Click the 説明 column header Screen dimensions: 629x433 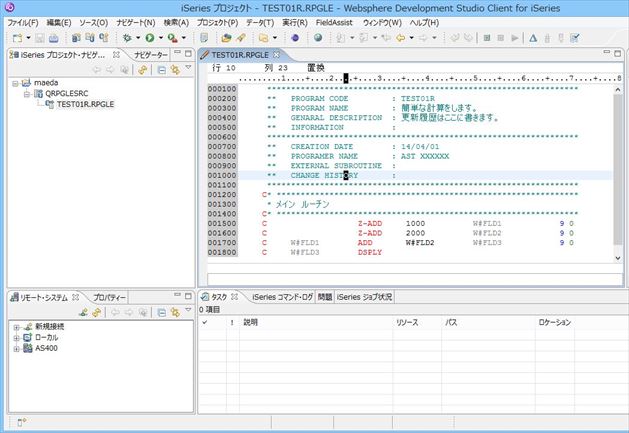[x=250, y=323]
